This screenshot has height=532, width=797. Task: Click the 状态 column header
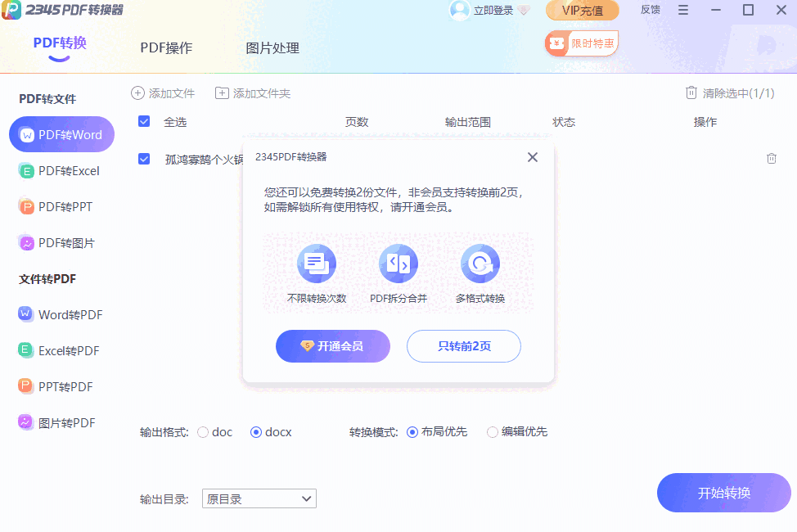(564, 122)
